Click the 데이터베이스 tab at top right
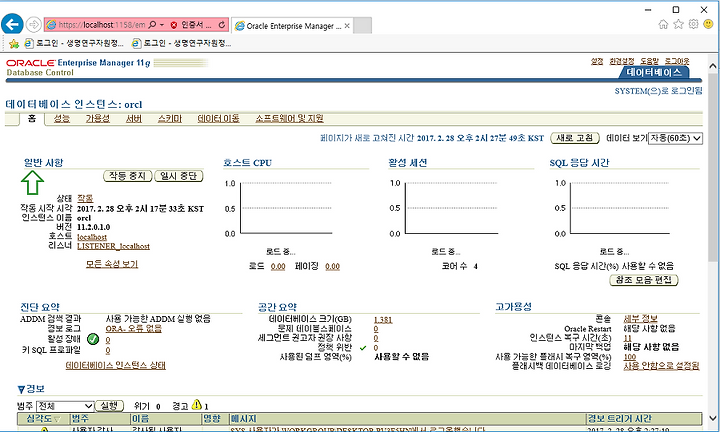This screenshot has height=432, width=720. (x=654, y=73)
